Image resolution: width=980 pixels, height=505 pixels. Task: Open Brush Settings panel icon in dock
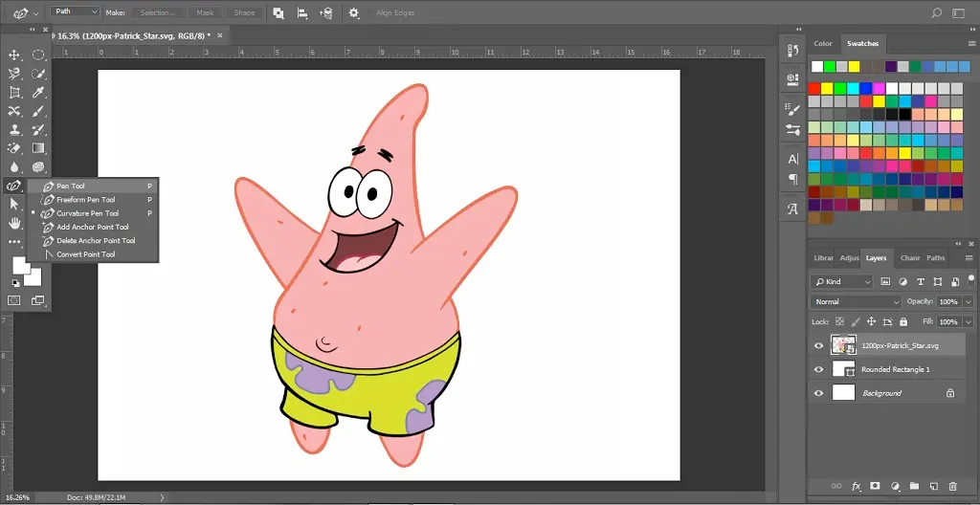(793, 109)
